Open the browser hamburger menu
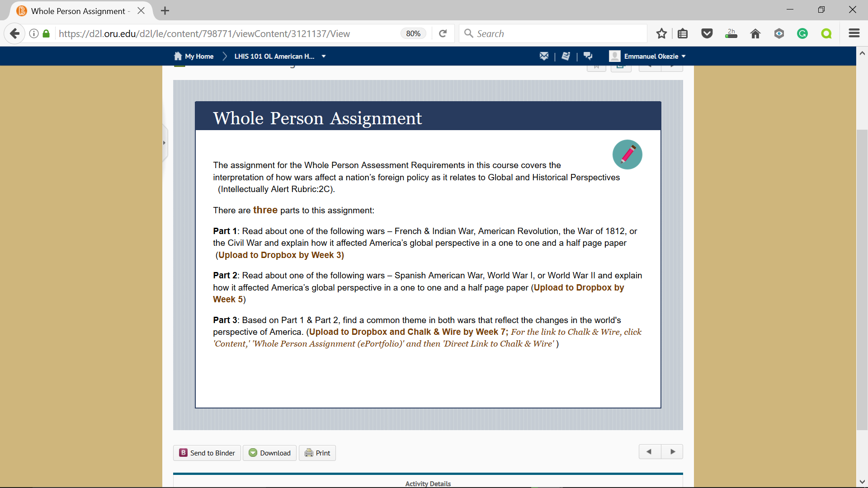 pyautogui.click(x=854, y=33)
